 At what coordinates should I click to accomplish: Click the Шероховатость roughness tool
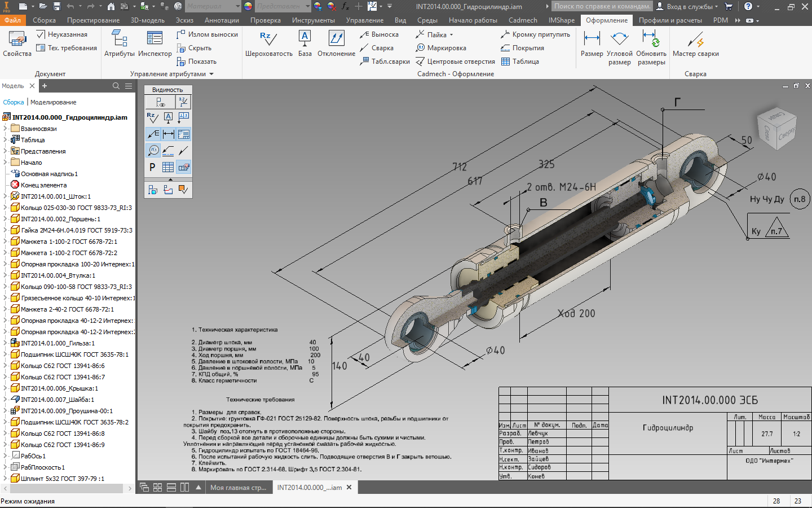[x=268, y=44]
